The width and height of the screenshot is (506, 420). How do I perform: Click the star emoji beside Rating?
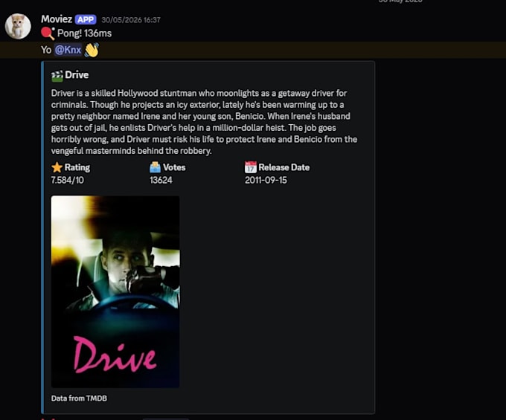pyautogui.click(x=57, y=167)
